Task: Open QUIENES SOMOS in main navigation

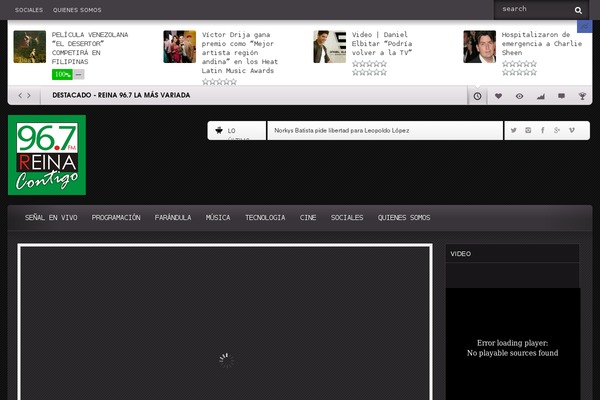Action: tap(404, 217)
